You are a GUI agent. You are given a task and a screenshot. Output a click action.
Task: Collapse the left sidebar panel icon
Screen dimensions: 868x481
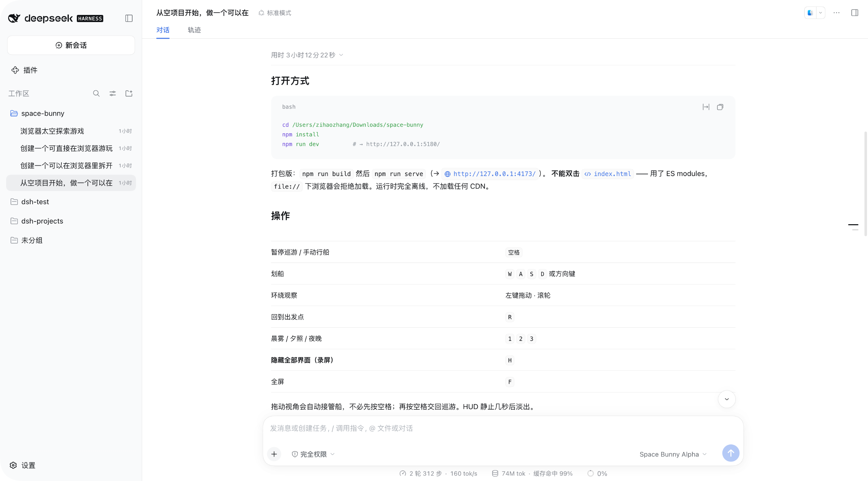coord(129,18)
